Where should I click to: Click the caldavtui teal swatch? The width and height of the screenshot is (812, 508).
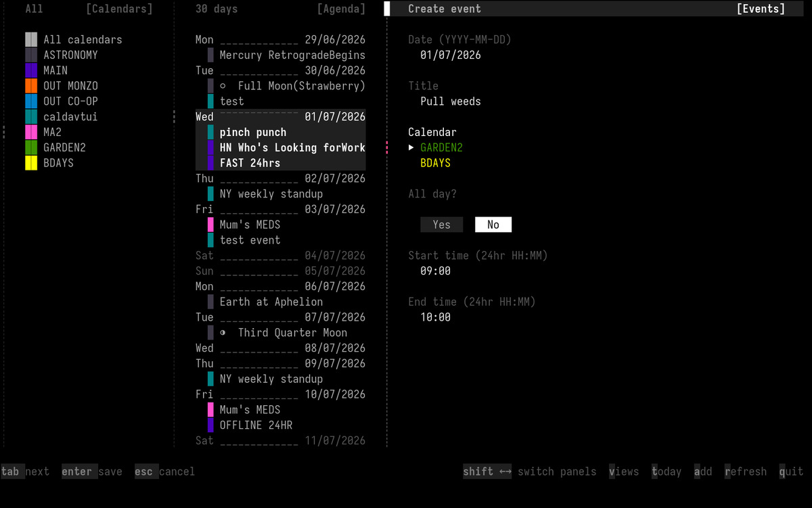31,117
